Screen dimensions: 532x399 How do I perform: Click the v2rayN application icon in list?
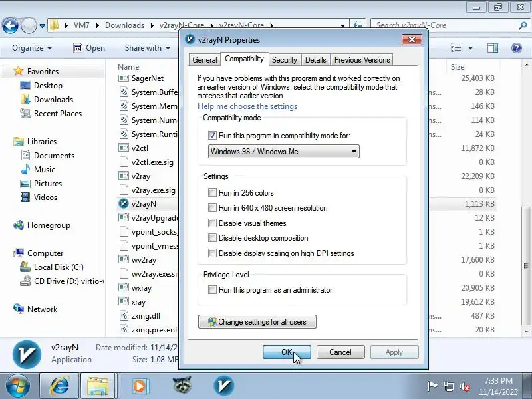click(x=124, y=204)
